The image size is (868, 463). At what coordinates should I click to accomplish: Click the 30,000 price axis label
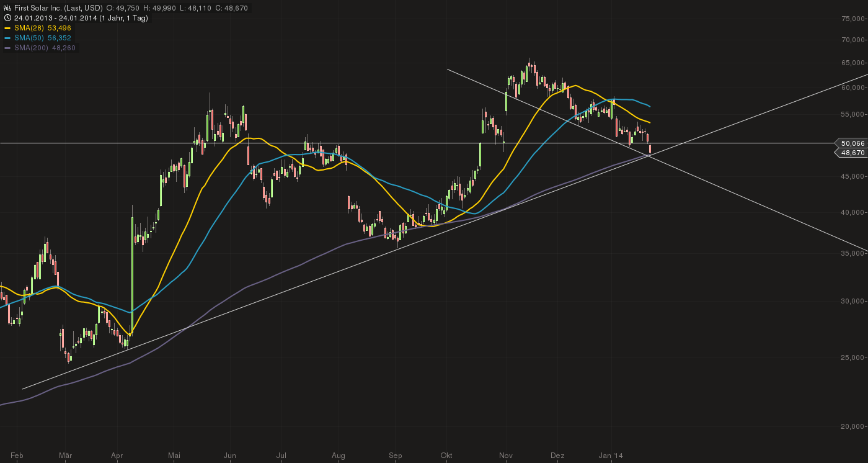[x=854, y=301]
